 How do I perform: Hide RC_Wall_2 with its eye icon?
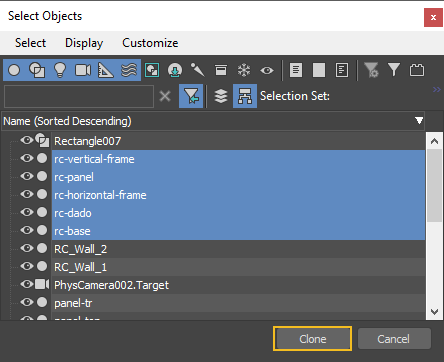coord(27,248)
